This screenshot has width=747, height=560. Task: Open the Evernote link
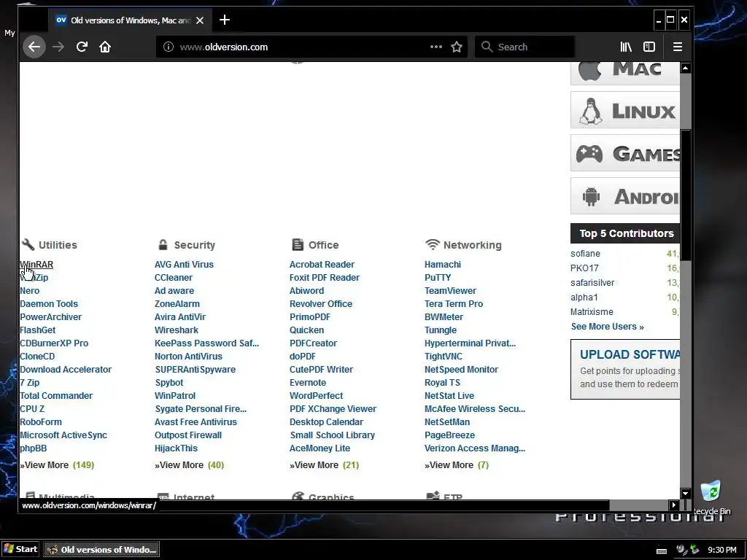point(308,382)
